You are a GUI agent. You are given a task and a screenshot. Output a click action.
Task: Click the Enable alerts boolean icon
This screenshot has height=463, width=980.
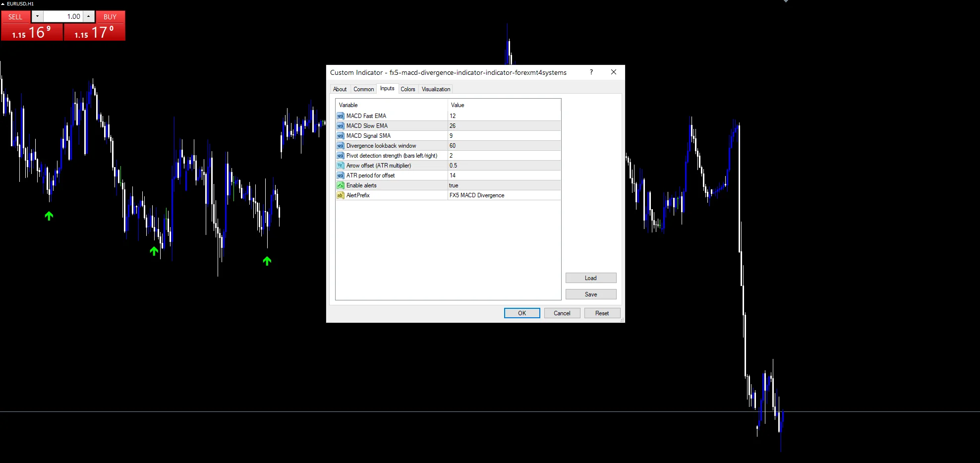tap(340, 185)
